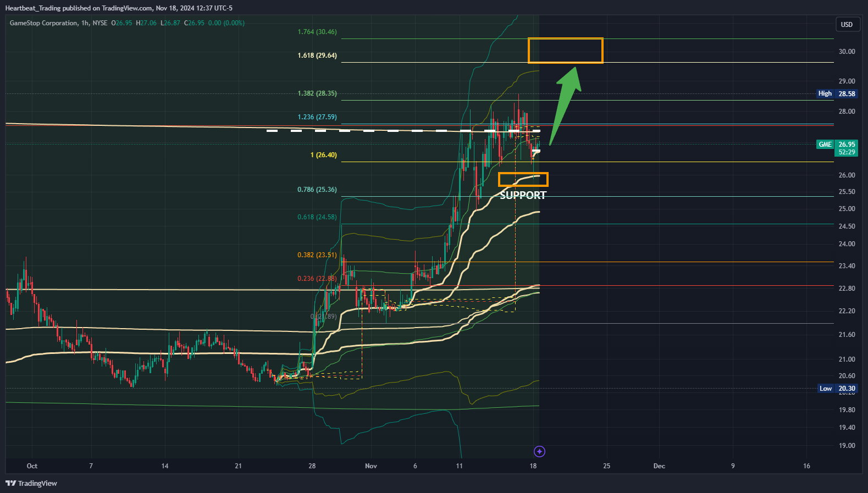Click the TradingView logo at bottom left
This screenshot has width=868, height=493.
[x=31, y=483]
